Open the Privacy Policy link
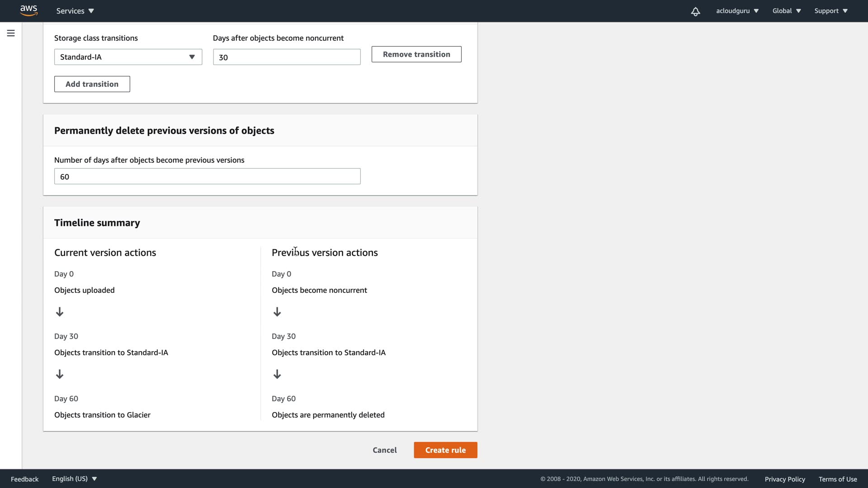Viewport: 868px width, 488px height. coord(784,479)
